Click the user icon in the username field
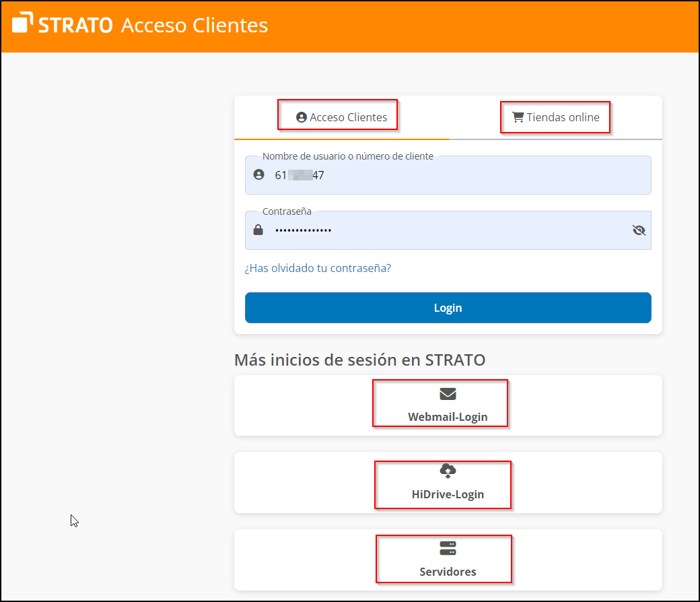 (x=258, y=175)
